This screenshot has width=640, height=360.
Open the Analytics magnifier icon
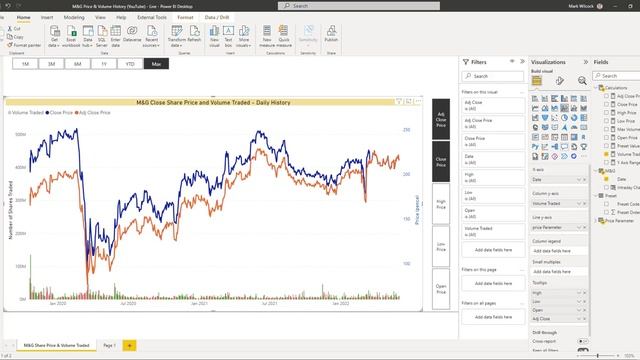pos(582,80)
